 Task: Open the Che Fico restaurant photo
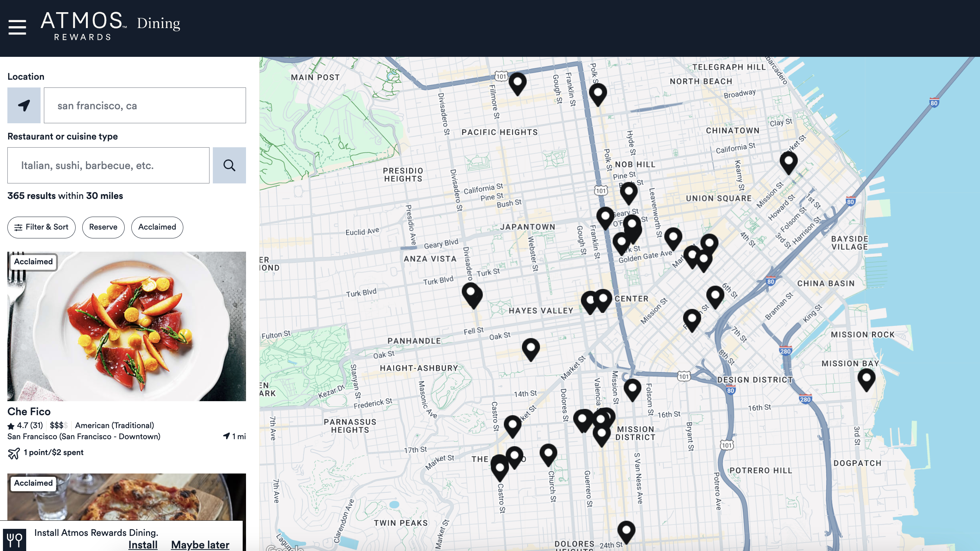127,326
